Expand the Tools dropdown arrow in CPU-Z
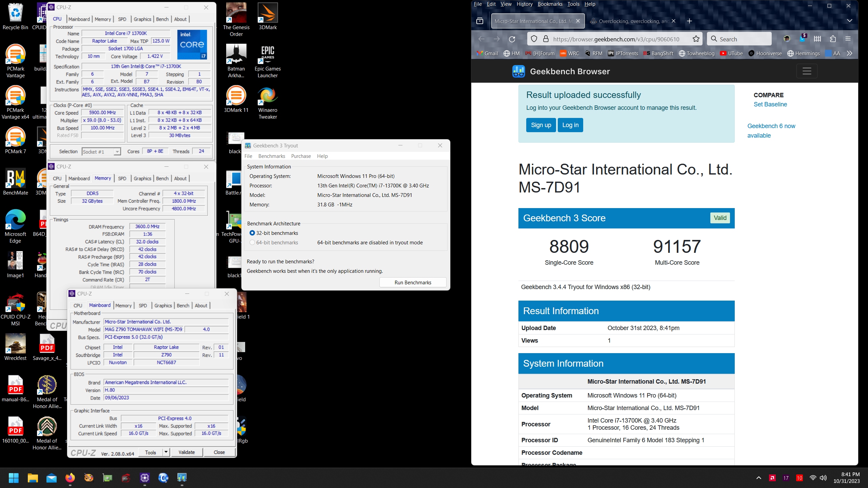 coord(166,452)
